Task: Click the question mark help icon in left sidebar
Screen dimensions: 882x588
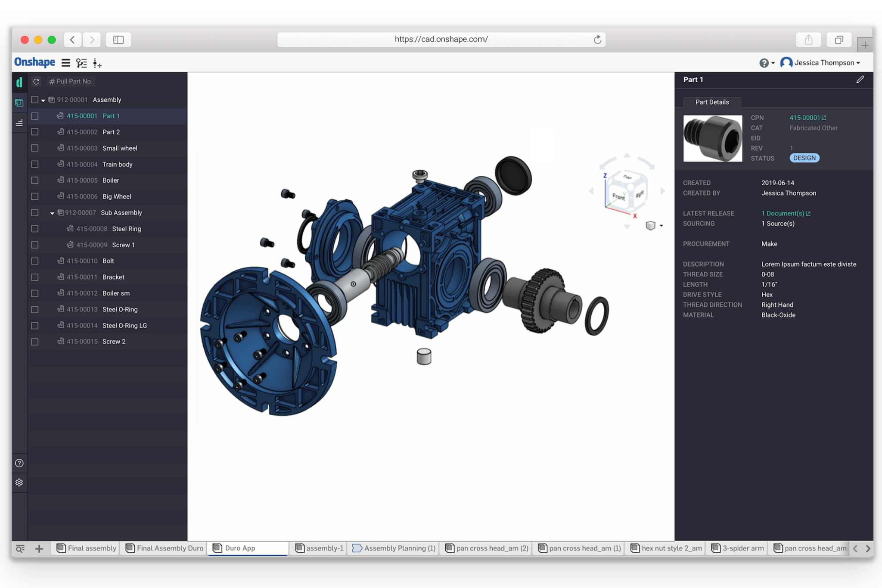Action: (19, 463)
